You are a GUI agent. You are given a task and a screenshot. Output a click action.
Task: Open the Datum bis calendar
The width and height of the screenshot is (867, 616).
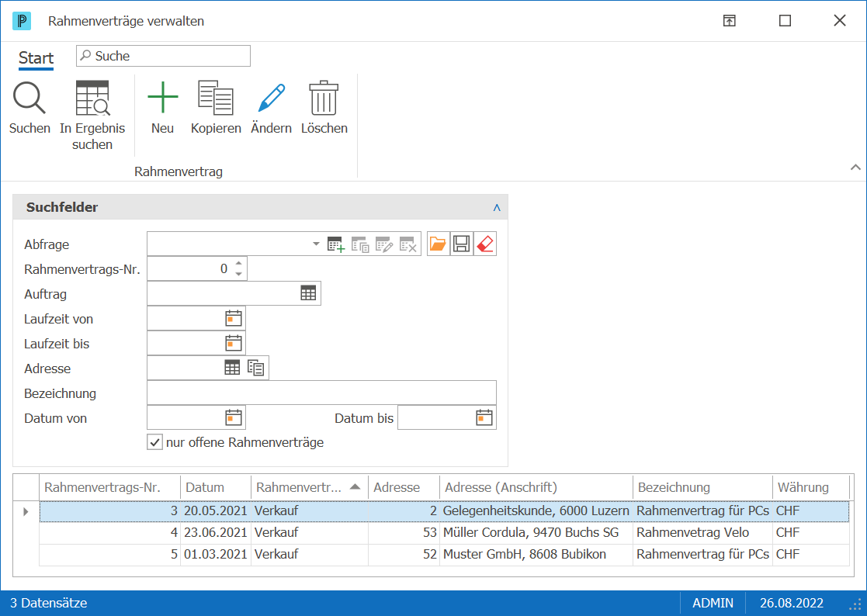point(484,417)
